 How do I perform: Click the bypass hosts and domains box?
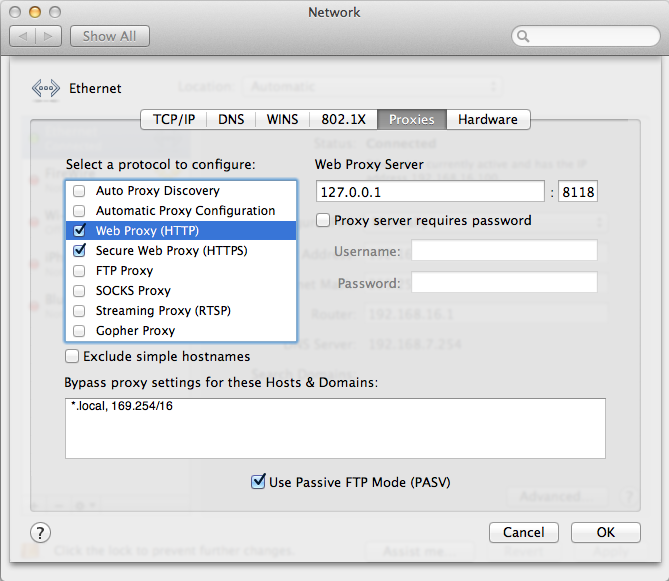(335, 428)
